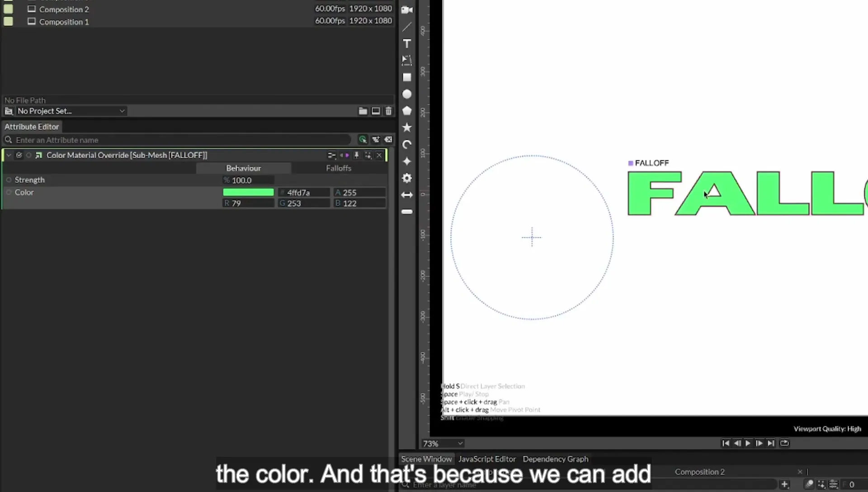Toggle the circle next to Color attribute
The image size is (868, 492).
9,192
